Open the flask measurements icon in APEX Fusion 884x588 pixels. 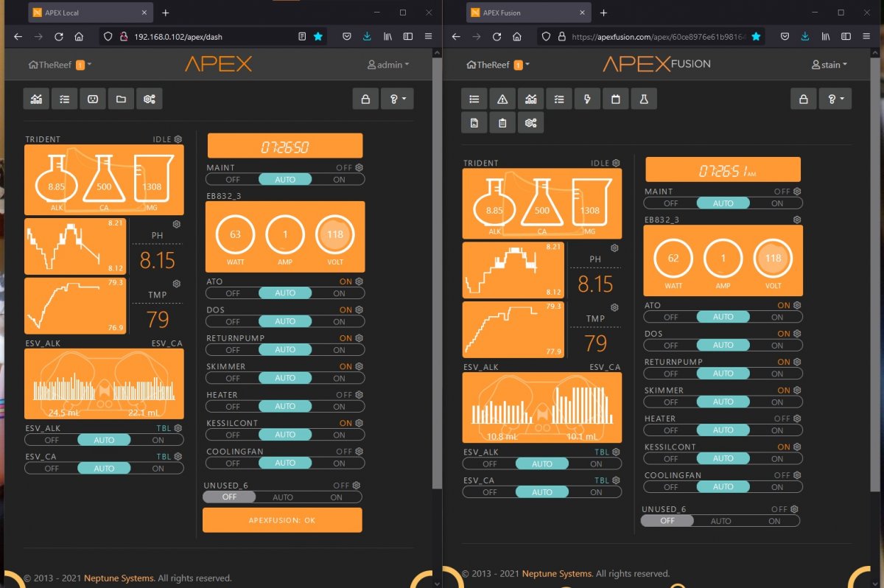tap(643, 99)
